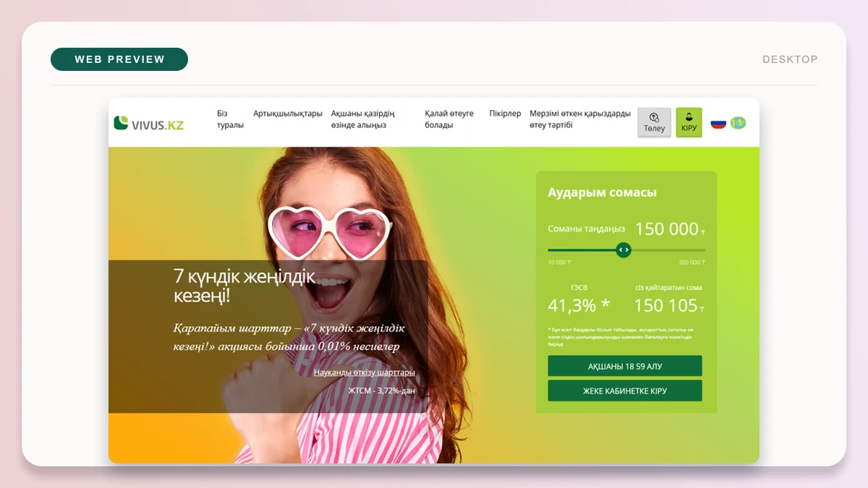Open the Артықшылықтары menu item
Image resolution: width=868 pixels, height=488 pixels.
pyautogui.click(x=288, y=114)
